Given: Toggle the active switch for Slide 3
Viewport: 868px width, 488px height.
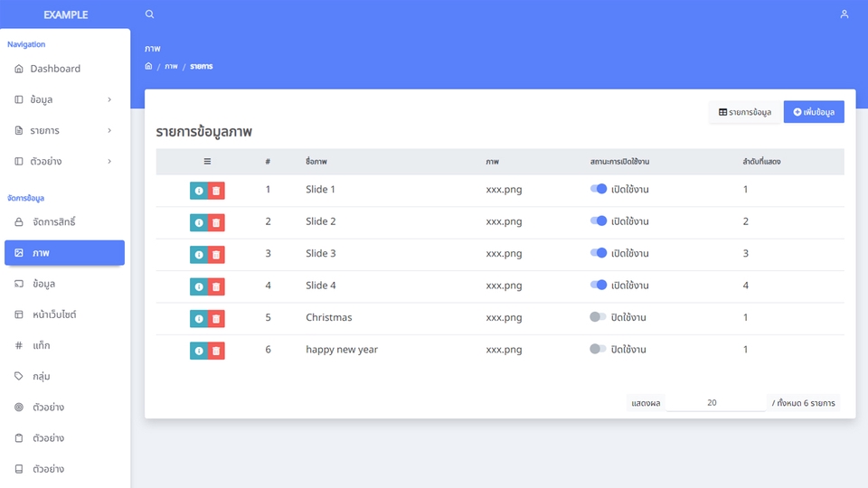Looking at the screenshot, I should (599, 253).
